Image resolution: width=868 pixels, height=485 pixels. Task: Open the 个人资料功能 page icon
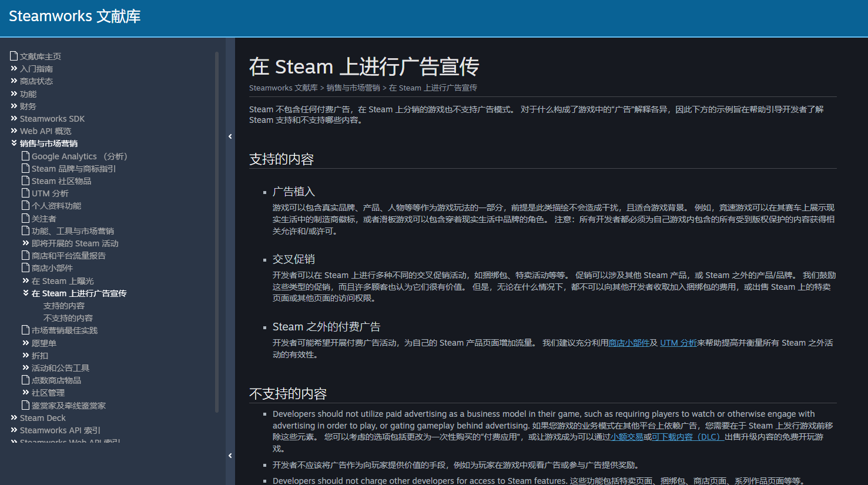pos(26,205)
